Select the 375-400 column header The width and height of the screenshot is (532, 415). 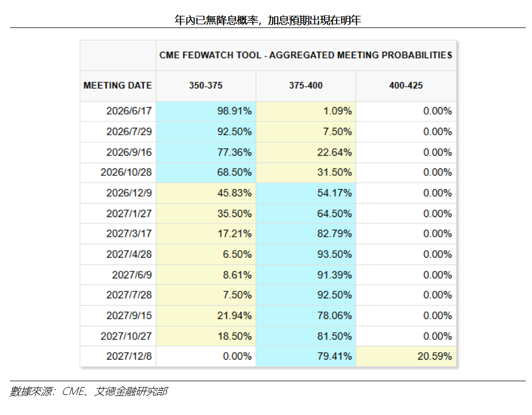click(x=306, y=86)
